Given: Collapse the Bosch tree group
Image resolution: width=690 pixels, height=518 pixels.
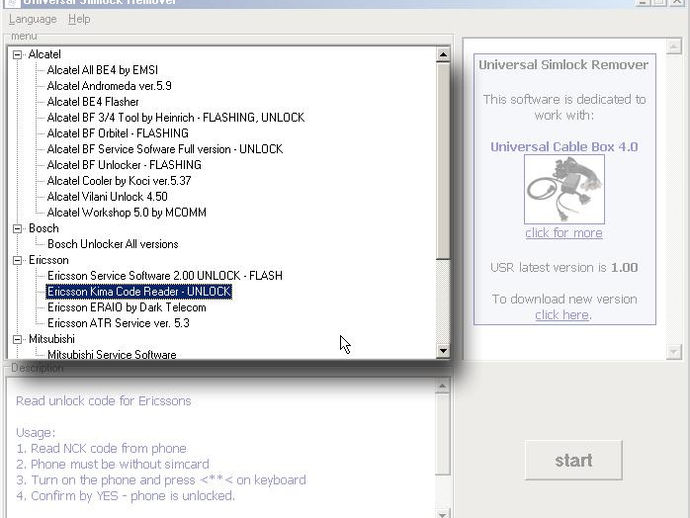Looking at the screenshot, I should click(18, 228).
